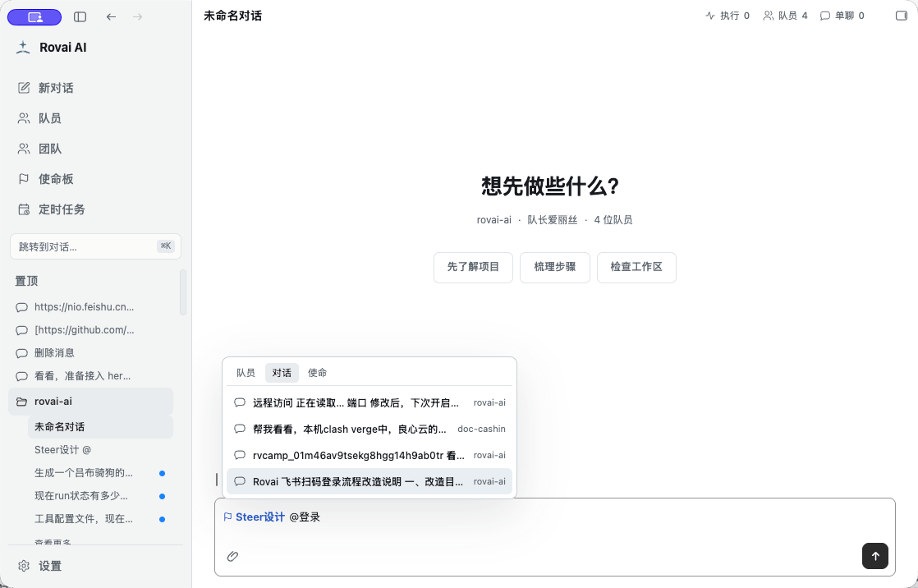Switch to the 对话 tab in popup
The width and height of the screenshot is (918, 588).
click(x=282, y=373)
